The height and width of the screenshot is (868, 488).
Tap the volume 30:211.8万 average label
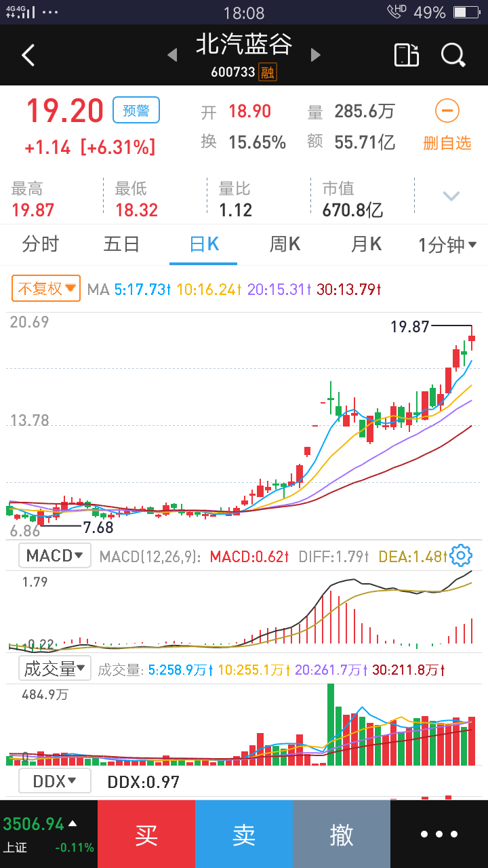pyautogui.click(x=409, y=670)
